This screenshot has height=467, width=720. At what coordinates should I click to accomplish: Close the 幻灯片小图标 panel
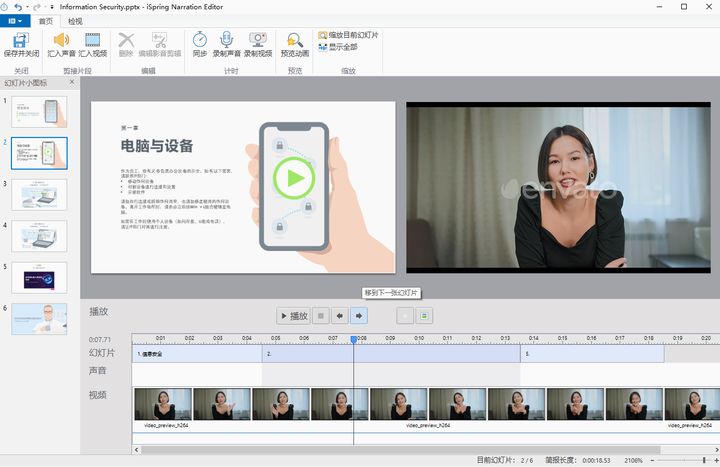[x=72, y=82]
